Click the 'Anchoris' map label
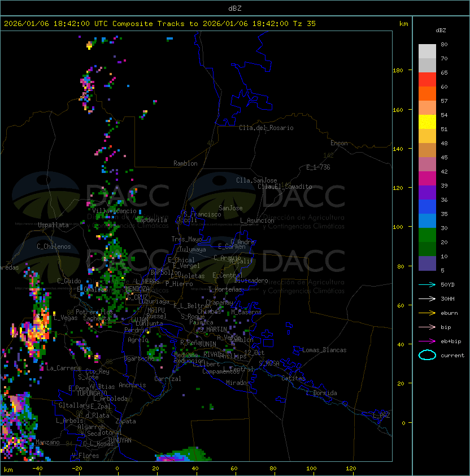Image resolution: width=470 pixels, height=476 pixels. (x=132, y=385)
